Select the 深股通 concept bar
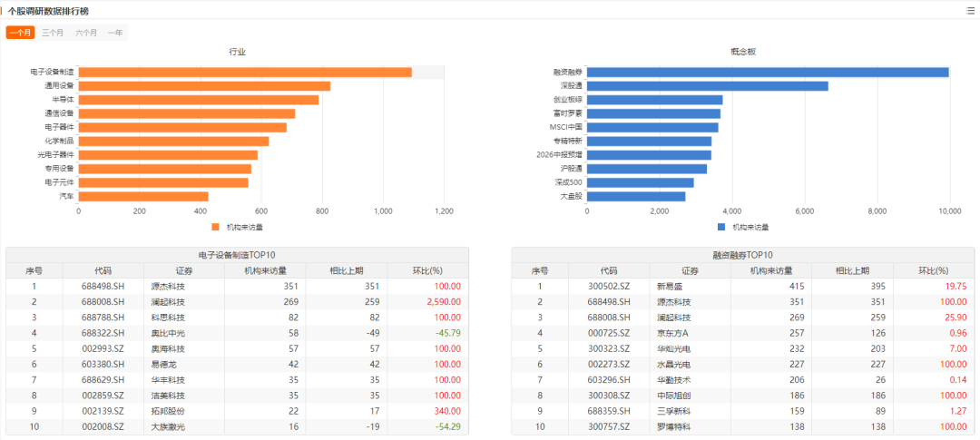980x440 pixels. pyautogui.click(x=708, y=86)
